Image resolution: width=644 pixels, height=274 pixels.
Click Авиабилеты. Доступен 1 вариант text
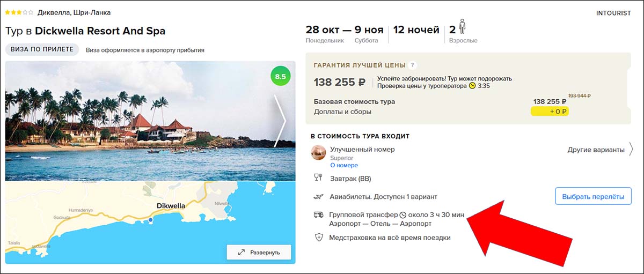pos(383,197)
